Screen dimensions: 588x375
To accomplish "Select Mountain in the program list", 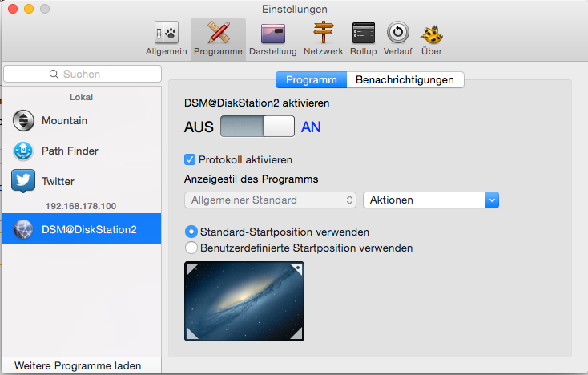I will [x=64, y=121].
